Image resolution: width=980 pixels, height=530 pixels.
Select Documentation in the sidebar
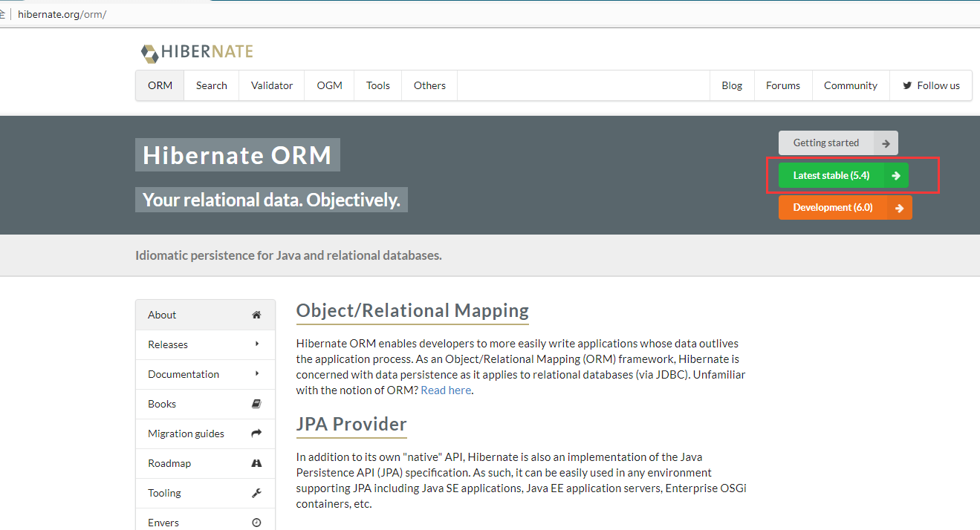[x=205, y=374]
